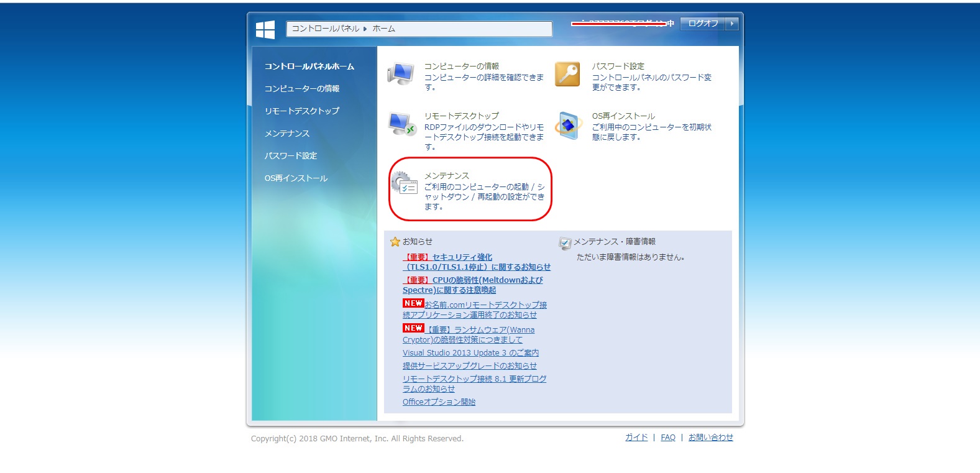
Task: Click the コントロールパネルのパスワード変更 description
Action: 652,82
